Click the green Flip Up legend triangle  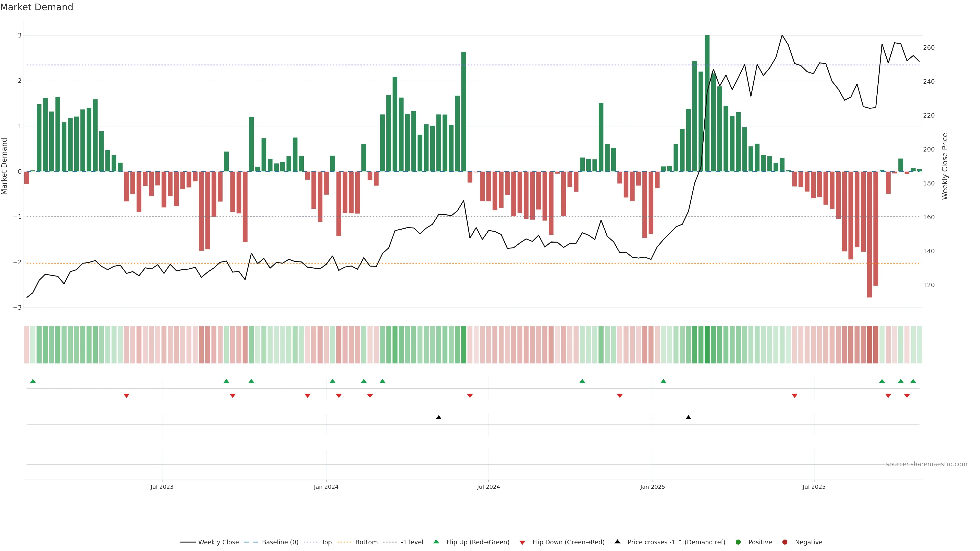click(436, 542)
